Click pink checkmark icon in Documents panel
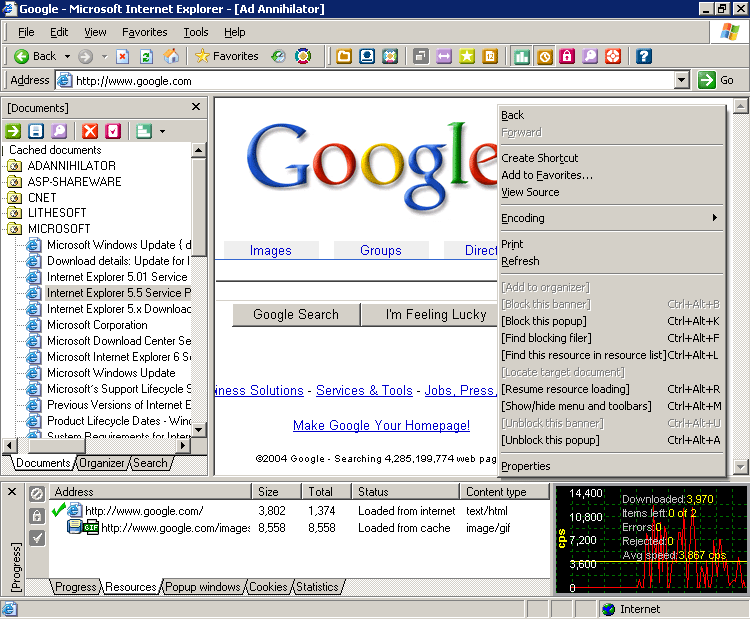Image resolution: width=750 pixels, height=619 pixels. click(x=113, y=131)
